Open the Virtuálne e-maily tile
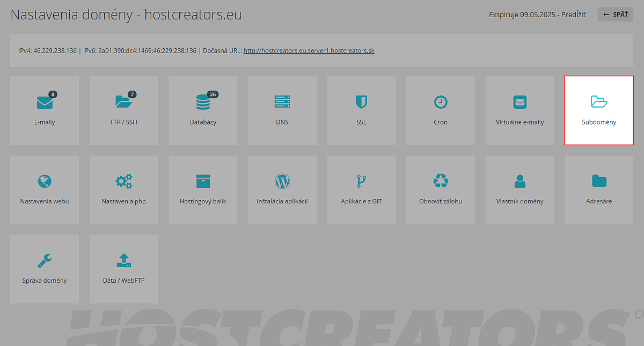Screen dimensions: 644x346 [x=519, y=111]
